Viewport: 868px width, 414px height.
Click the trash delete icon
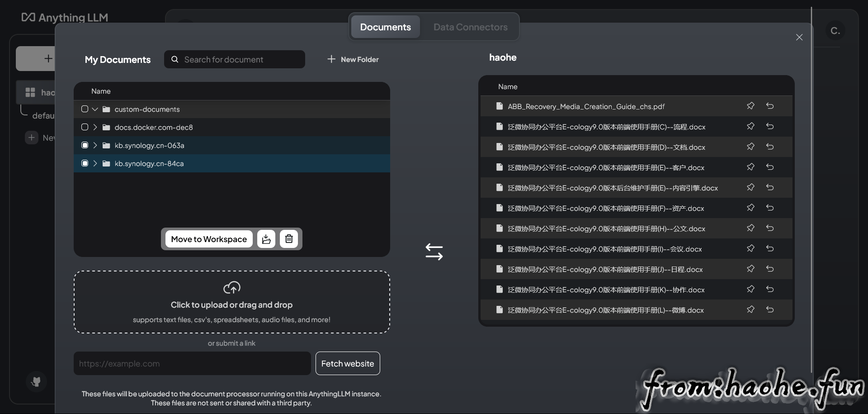click(x=289, y=239)
